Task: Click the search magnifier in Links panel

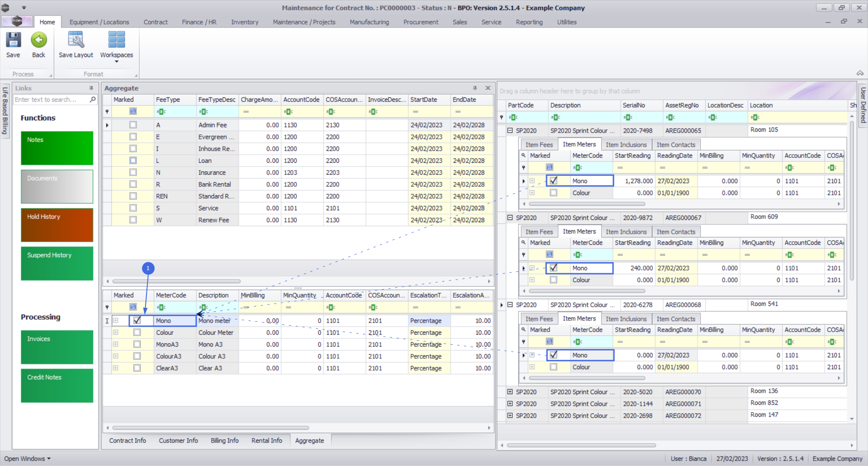Action: (93, 100)
